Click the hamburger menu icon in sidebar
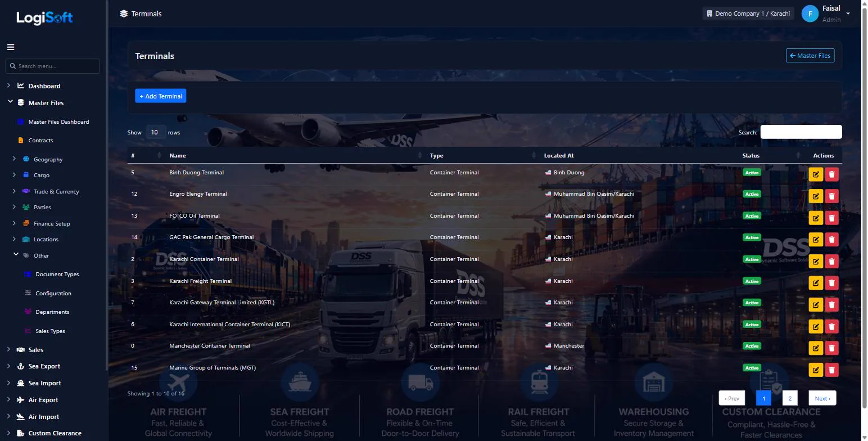The width and height of the screenshot is (868, 441). pos(11,47)
